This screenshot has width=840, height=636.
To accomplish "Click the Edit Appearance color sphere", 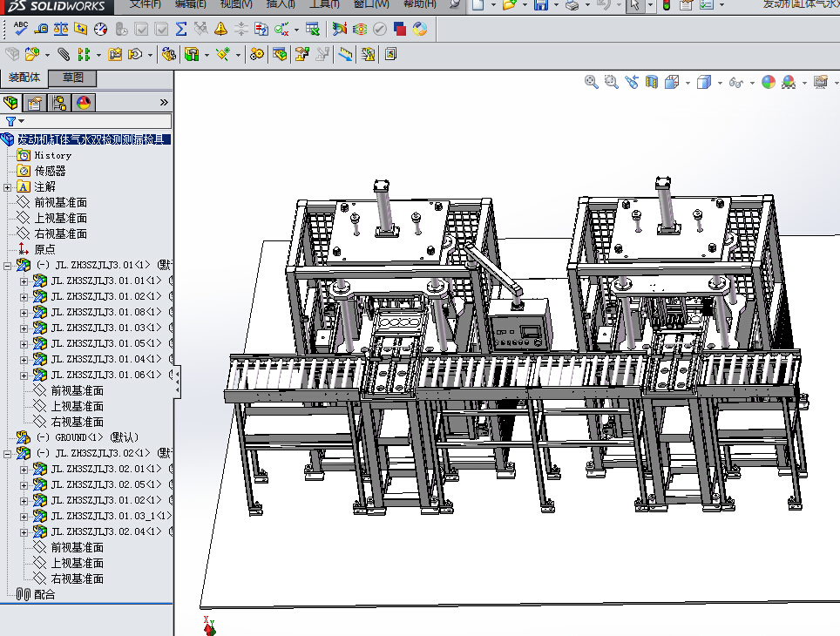I will pyautogui.click(x=768, y=82).
